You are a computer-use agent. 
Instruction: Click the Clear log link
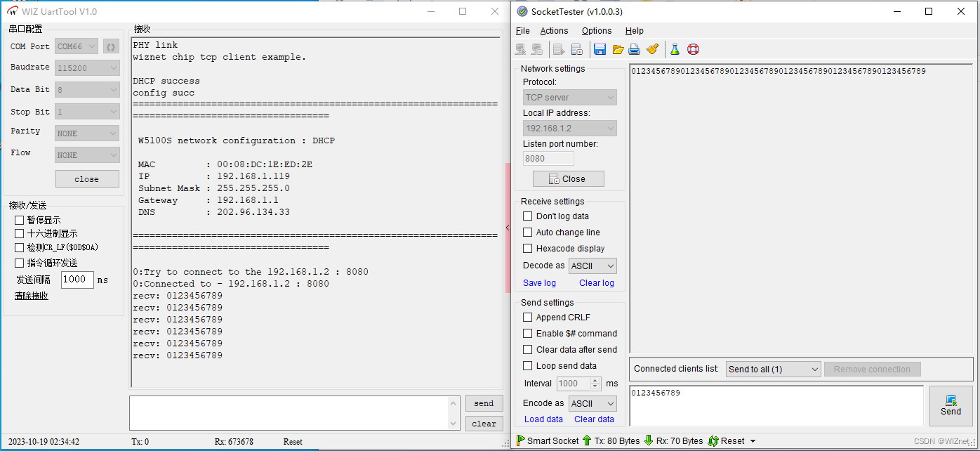[x=597, y=283]
